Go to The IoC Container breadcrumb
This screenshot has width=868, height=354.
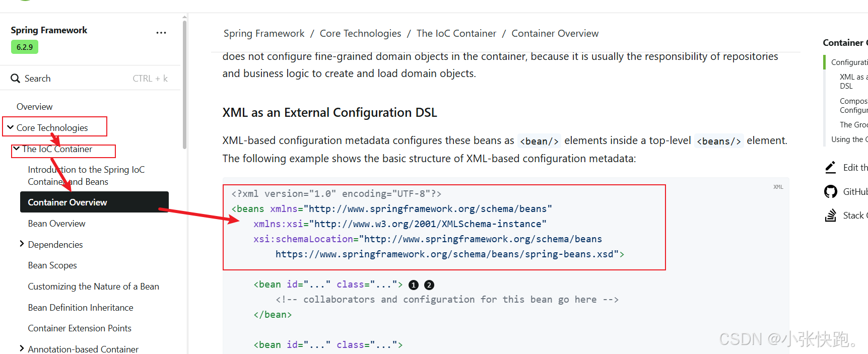pos(456,33)
